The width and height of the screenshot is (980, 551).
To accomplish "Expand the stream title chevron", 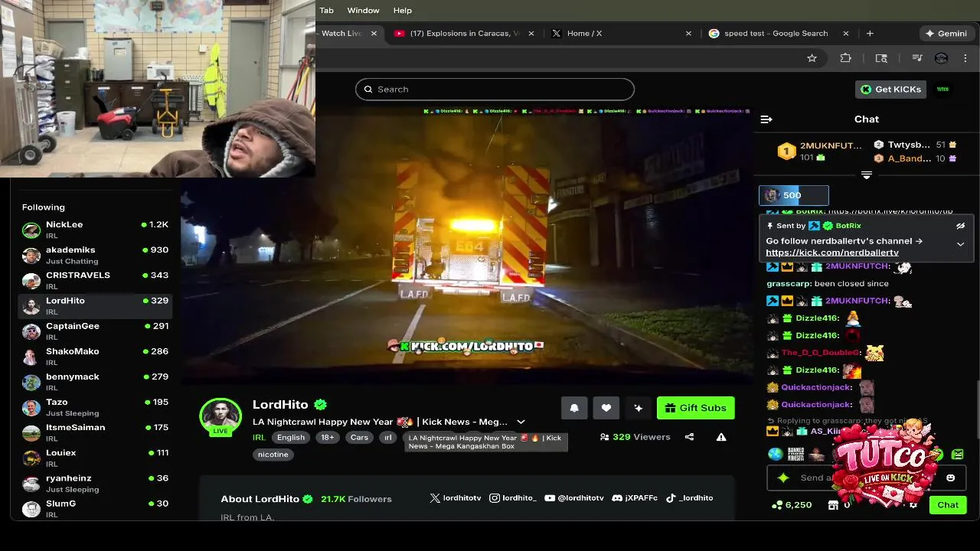I will tap(521, 422).
